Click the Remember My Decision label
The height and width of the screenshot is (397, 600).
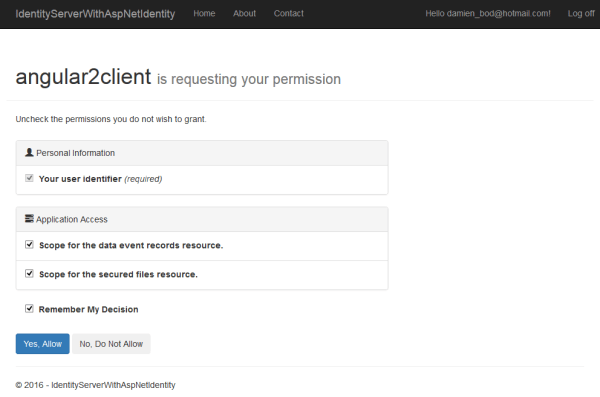coord(88,309)
